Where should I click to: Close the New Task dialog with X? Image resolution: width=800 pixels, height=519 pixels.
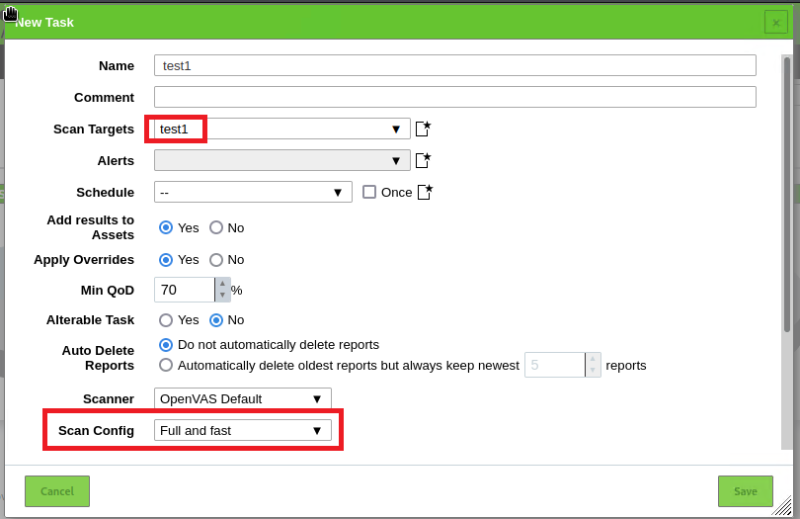pyautogui.click(x=775, y=22)
